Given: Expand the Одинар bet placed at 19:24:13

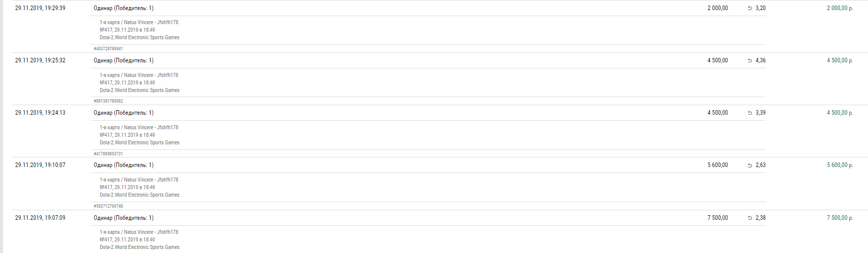Looking at the screenshot, I should coord(123,113).
